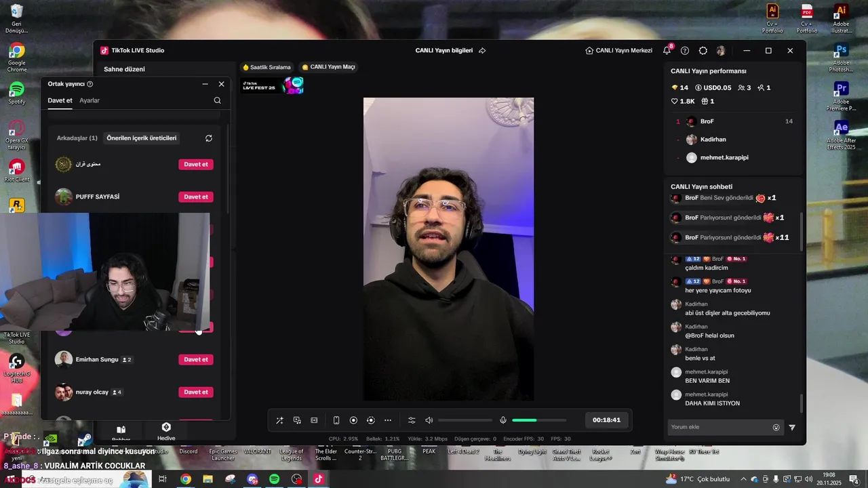
Task: Switch to the Ayarlar tab
Action: click(90, 100)
